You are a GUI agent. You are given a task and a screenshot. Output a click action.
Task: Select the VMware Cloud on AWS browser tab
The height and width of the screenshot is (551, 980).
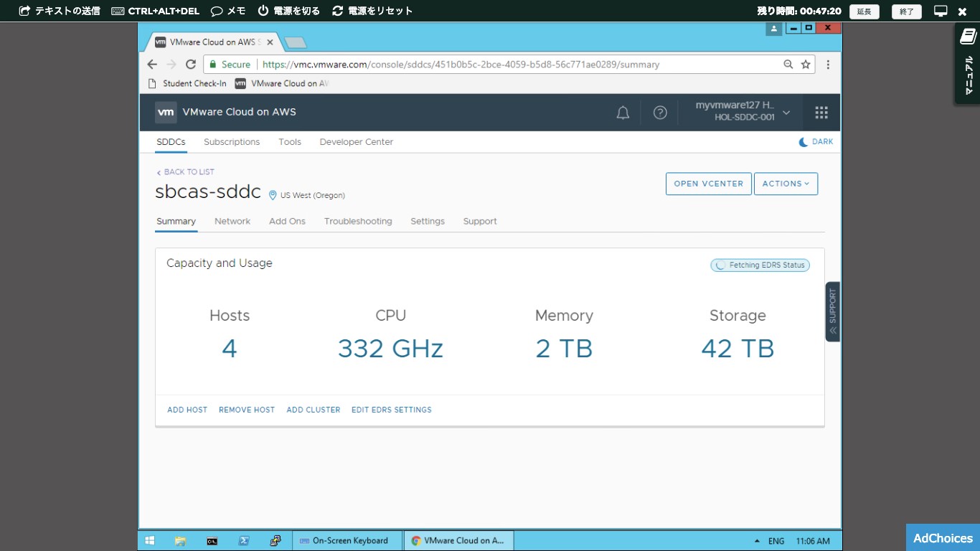click(212, 42)
